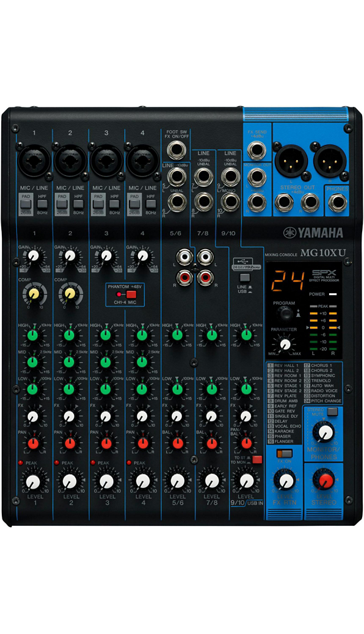
Task: Toggle the PAD switch on channel 3
Action: 98,205
